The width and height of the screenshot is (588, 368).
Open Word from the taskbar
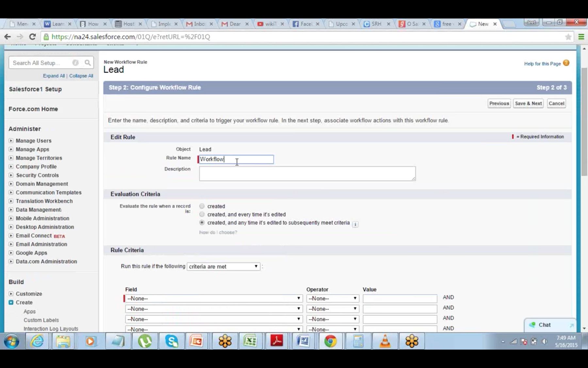point(303,341)
